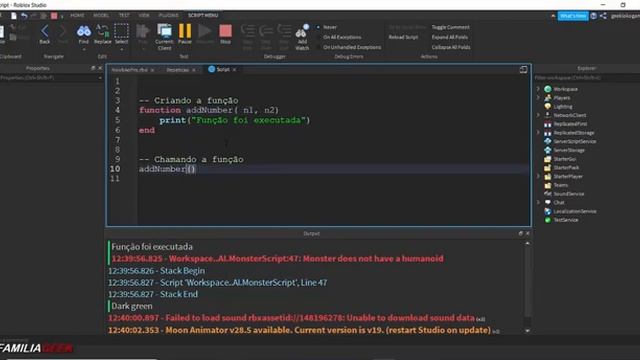Click the round icon next to What's New
This screenshot has height=360, width=640.
click(x=593, y=16)
